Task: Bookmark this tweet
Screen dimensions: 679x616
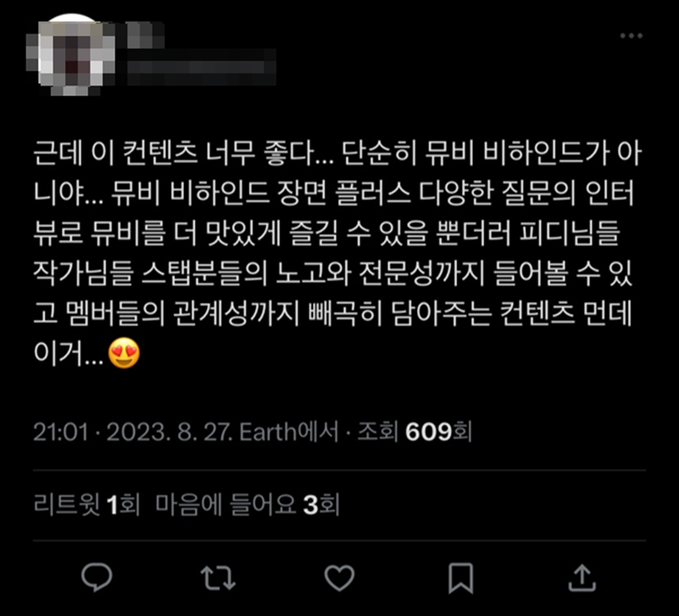Action: point(460,578)
